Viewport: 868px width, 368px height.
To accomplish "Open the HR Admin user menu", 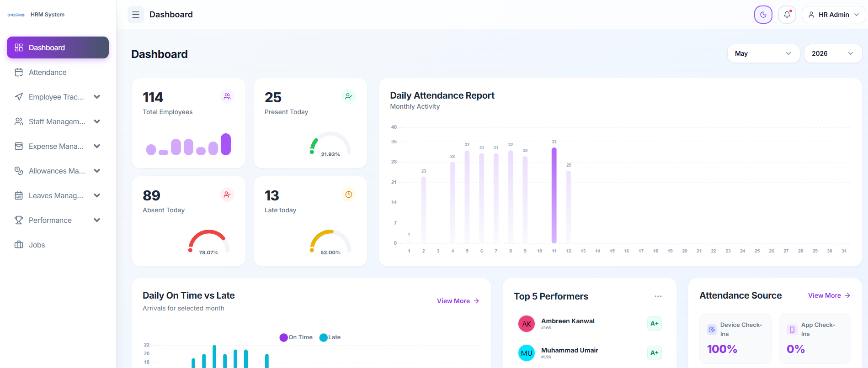I will (834, 15).
